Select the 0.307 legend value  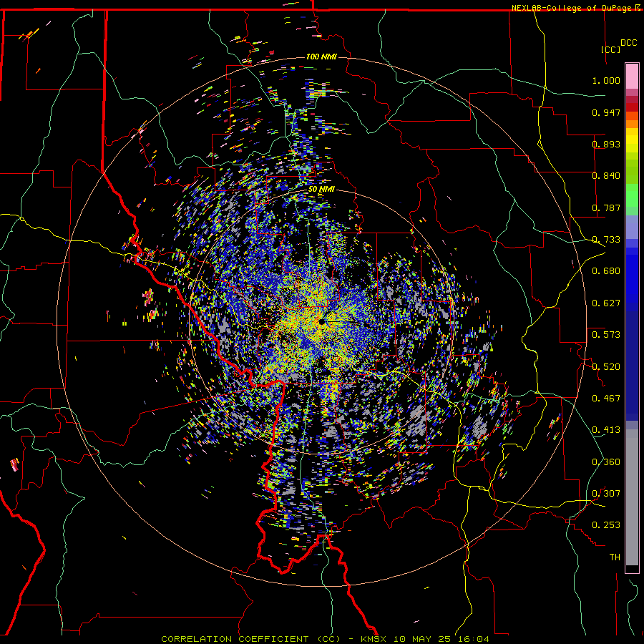(x=606, y=494)
